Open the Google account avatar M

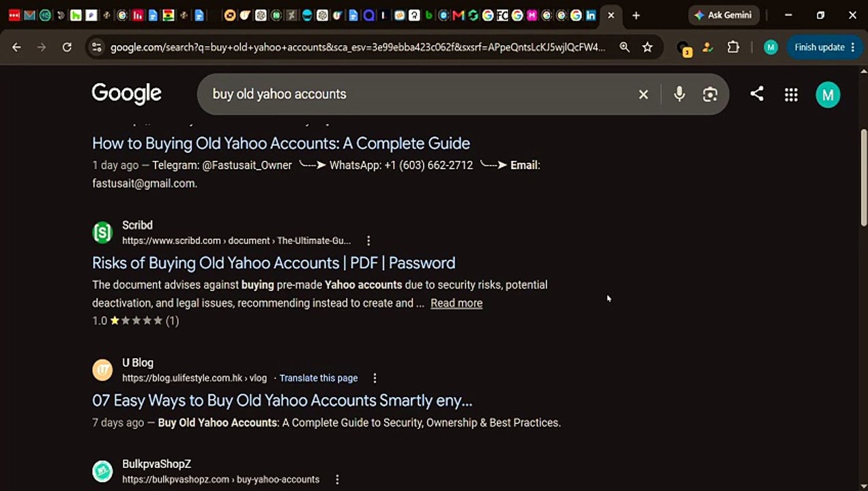click(x=828, y=95)
